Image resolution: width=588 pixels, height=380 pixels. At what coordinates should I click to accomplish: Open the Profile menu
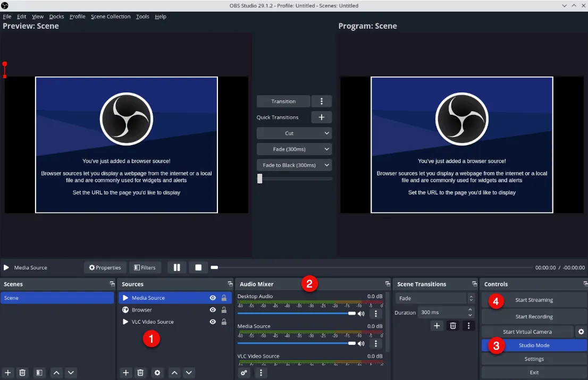pyautogui.click(x=77, y=16)
